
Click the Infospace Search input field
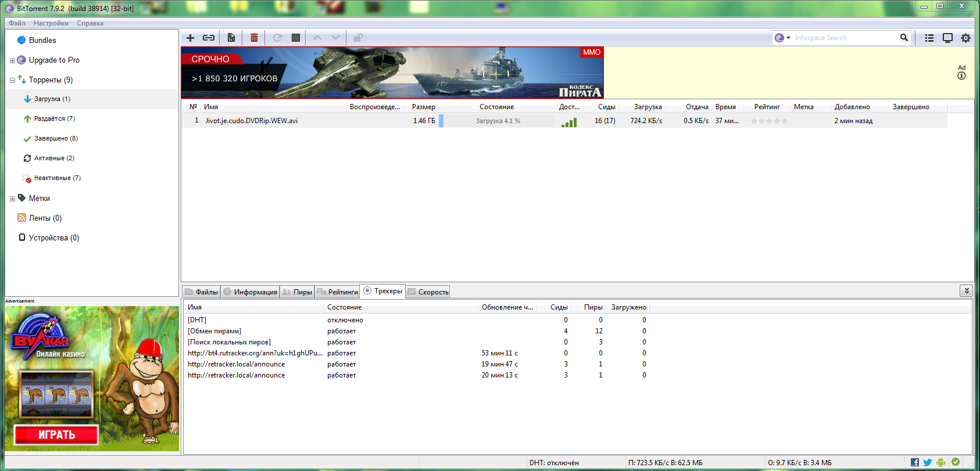coord(843,38)
